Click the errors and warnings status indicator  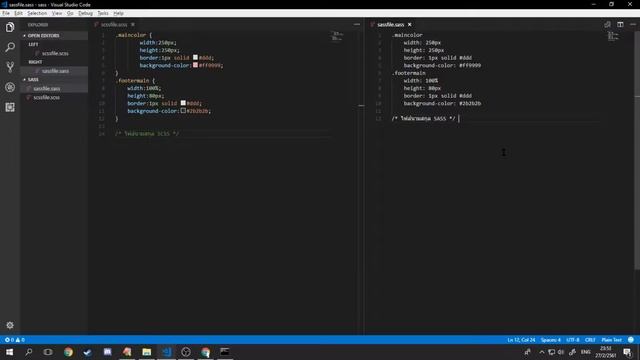pos(15,340)
